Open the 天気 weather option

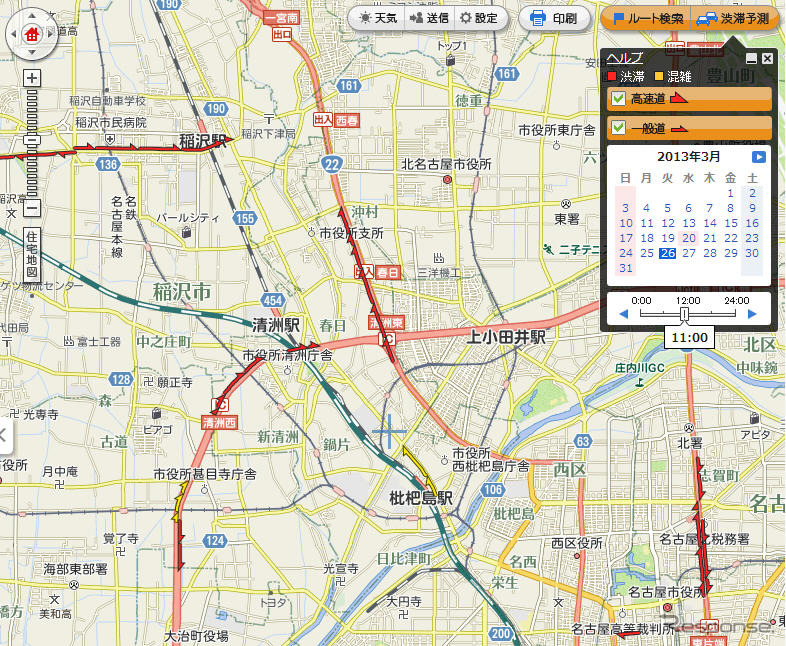[x=376, y=18]
